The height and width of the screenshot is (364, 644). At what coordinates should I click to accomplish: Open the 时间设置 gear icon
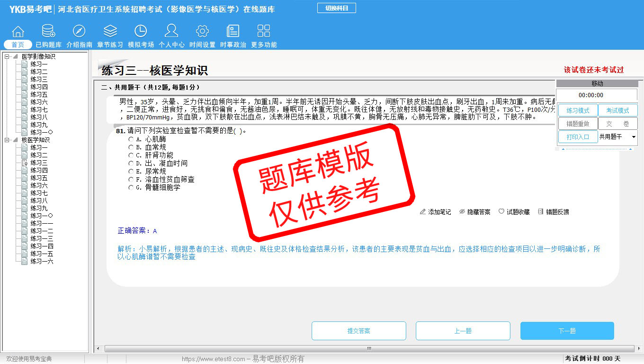tap(202, 32)
